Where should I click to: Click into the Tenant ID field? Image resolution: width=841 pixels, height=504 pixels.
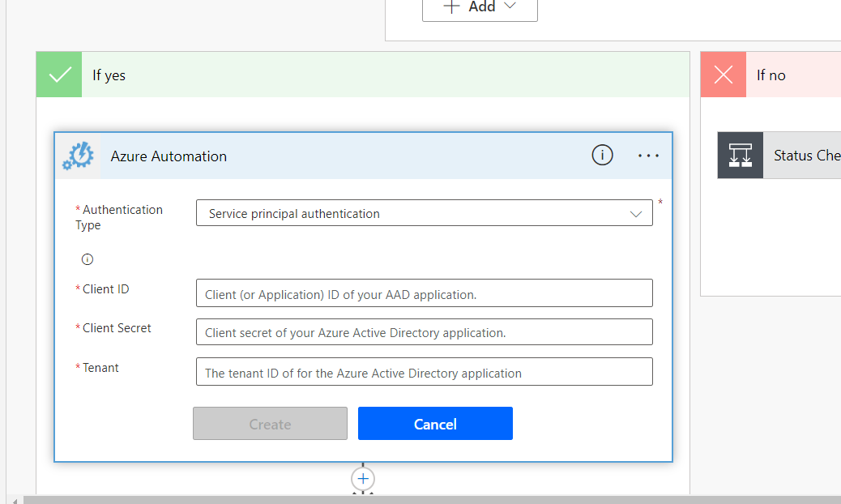click(x=425, y=372)
